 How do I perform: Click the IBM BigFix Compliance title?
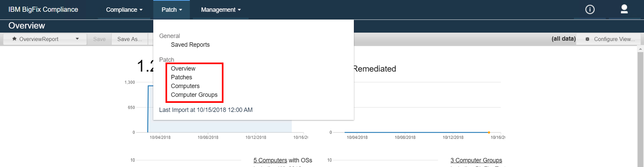(43, 10)
